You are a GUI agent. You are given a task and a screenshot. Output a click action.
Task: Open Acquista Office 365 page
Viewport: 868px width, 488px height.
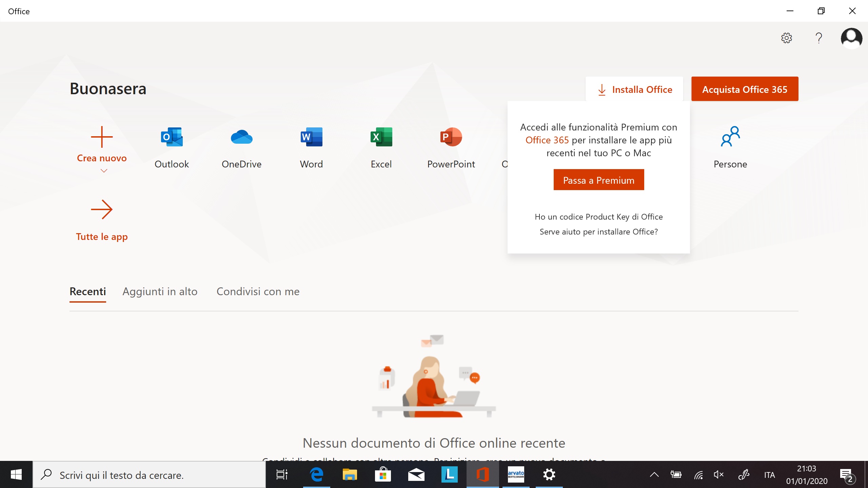tap(745, 89)
